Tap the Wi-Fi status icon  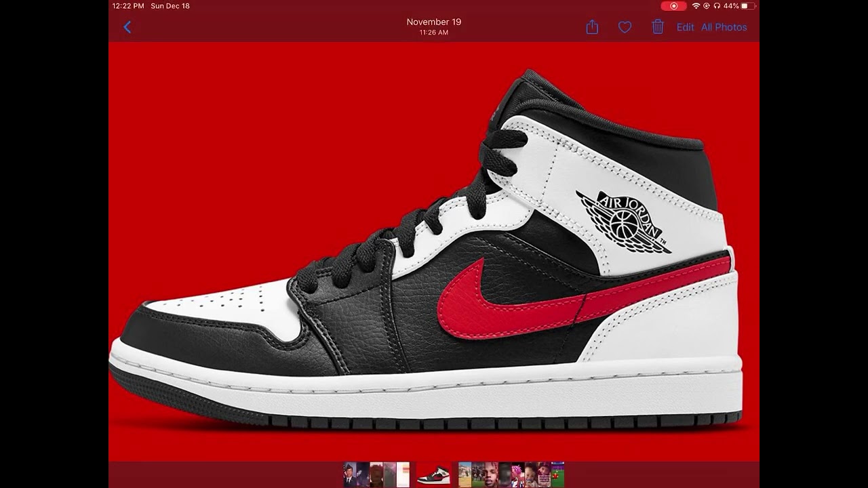tap(696, 6)
